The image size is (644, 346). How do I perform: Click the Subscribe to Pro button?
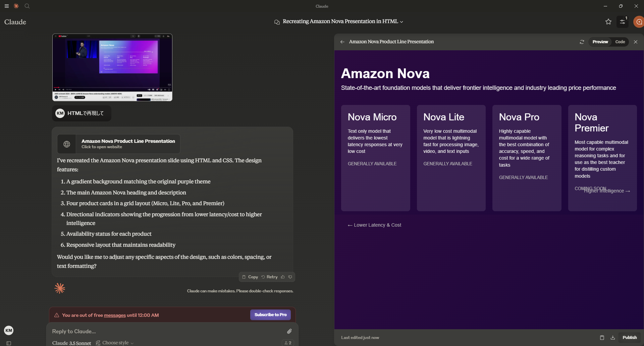(270, 315)
